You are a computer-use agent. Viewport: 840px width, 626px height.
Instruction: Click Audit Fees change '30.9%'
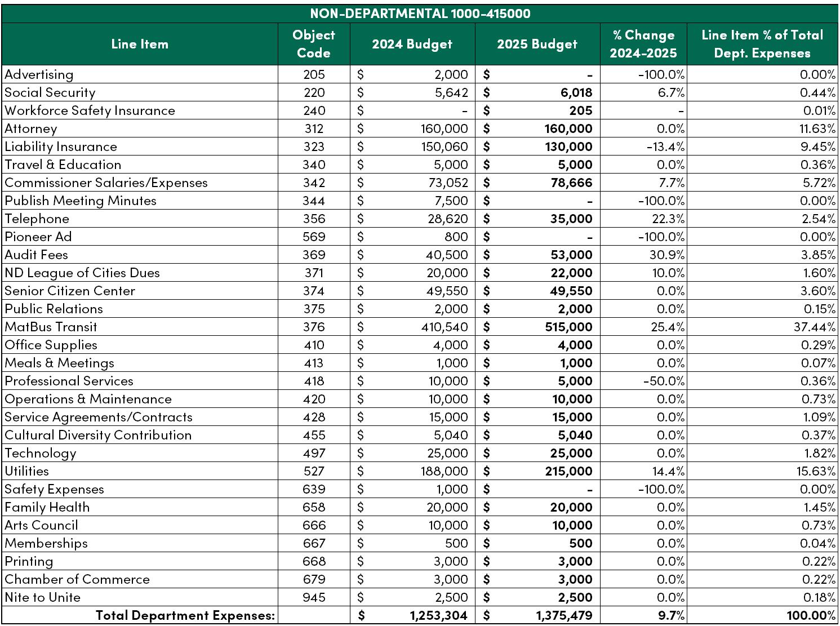pyautogui.click(x=668, y=255)
